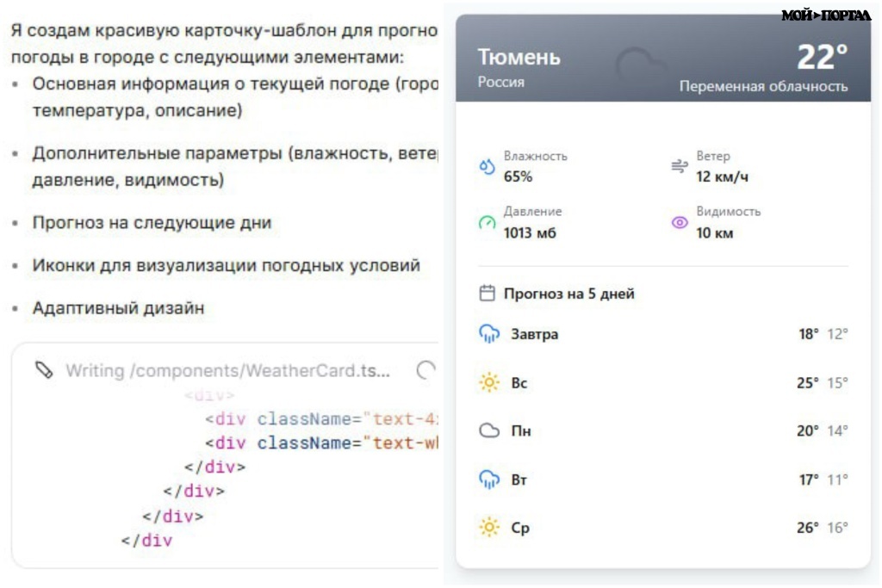This screenshot has width=882, height=588.
Task: Click the sun icon for Вс forecast
Action: 488,382
